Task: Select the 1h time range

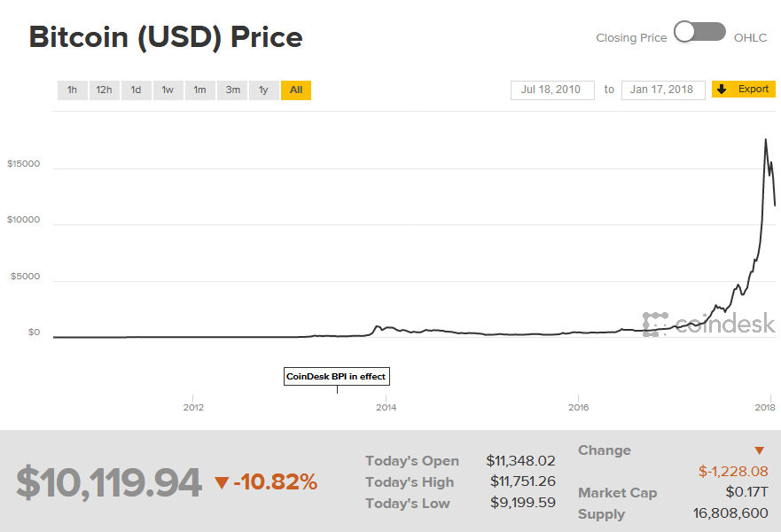Action: tap(72, 90)
